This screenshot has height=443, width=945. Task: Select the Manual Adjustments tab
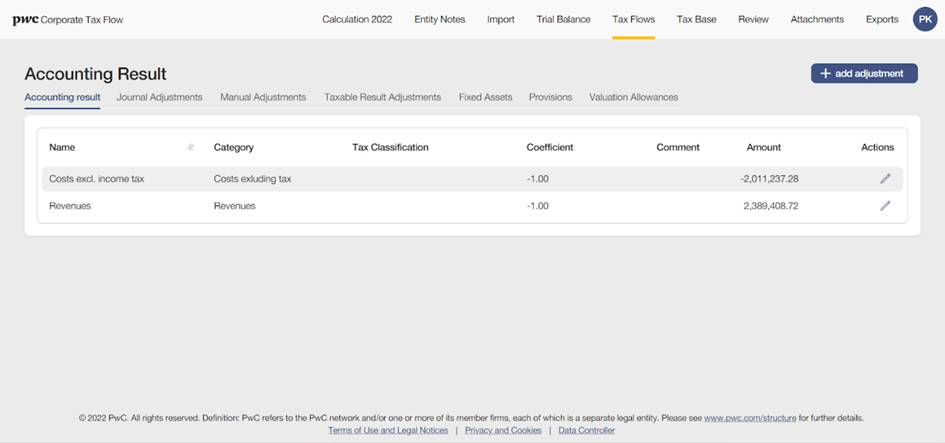(x=263, y=97)
